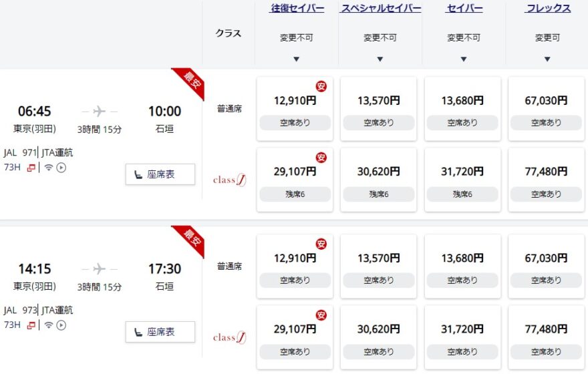Click the Wi-Fi icon for flight JAL 973
This screenshot has width=588, height=374.
[x=48, y=325]
